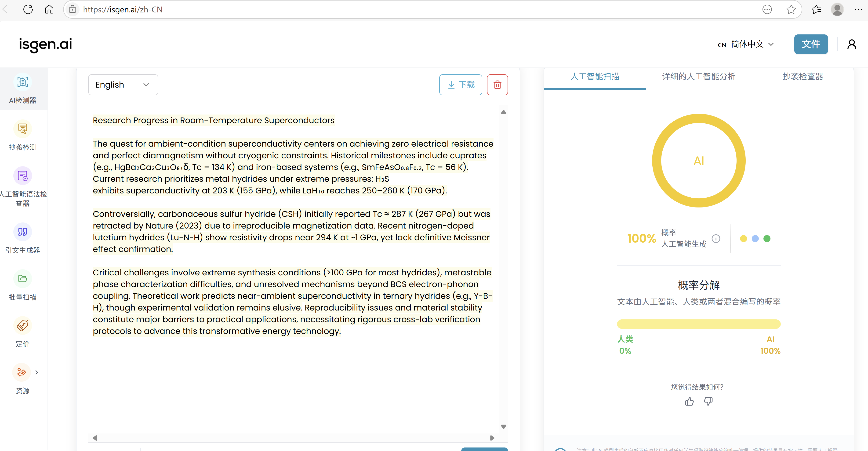868x451 pixels.
Task: Open the 引文生成器 citation generator icon
Action: 23,232
